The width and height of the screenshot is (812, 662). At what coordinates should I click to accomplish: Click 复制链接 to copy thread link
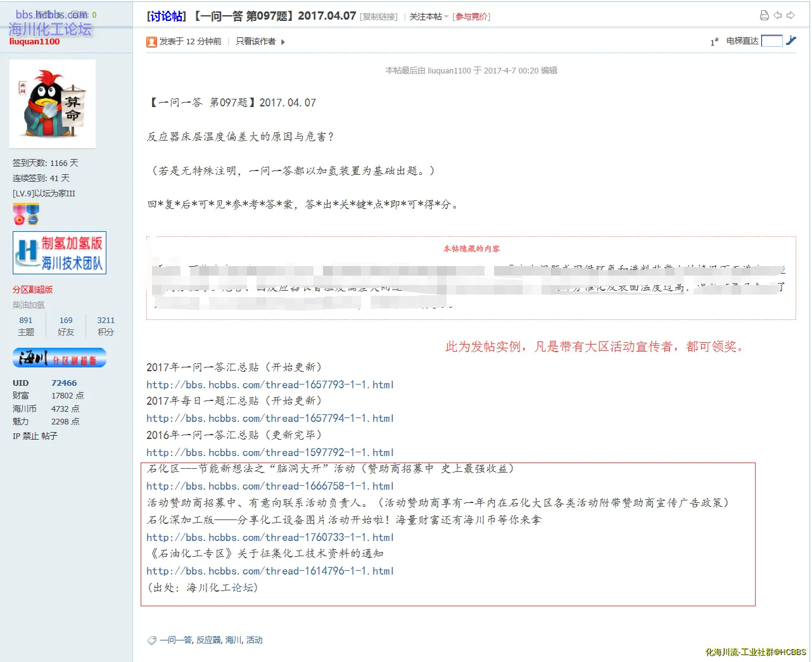pyautogui.click(x=379, y=17)
